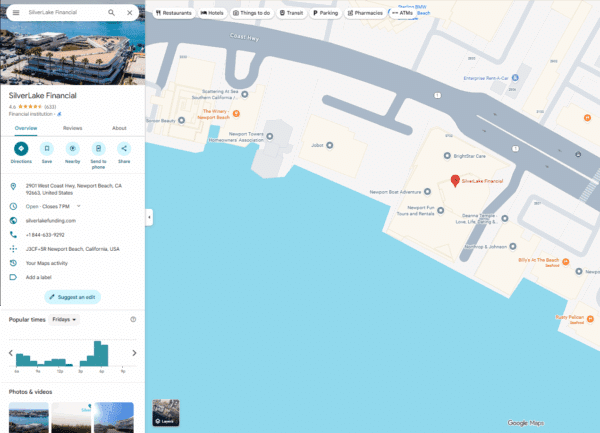Open the hamburger menu in search bar
Image resolution: width=600 pixels, height=433 pixels.
point(15,13)
